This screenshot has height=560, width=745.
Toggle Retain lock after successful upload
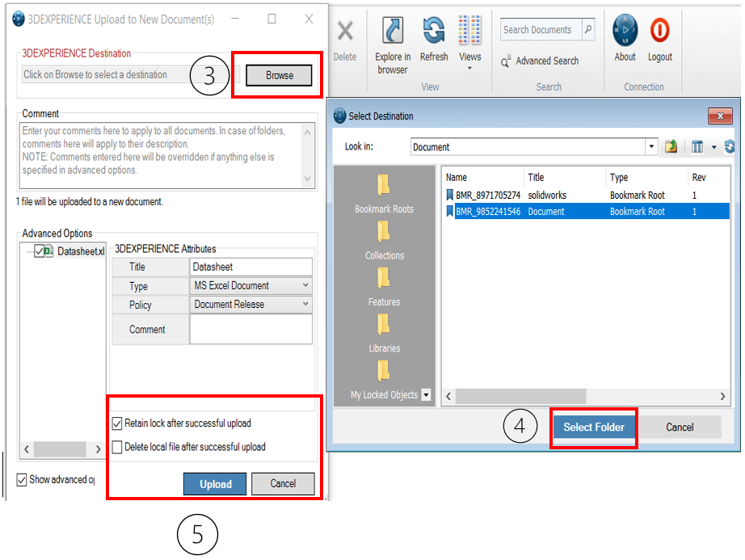tap(117, 423)
